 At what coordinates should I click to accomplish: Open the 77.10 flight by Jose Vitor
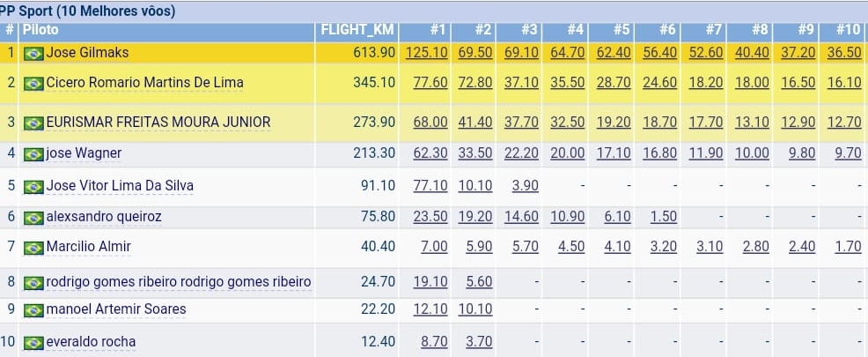430,185
